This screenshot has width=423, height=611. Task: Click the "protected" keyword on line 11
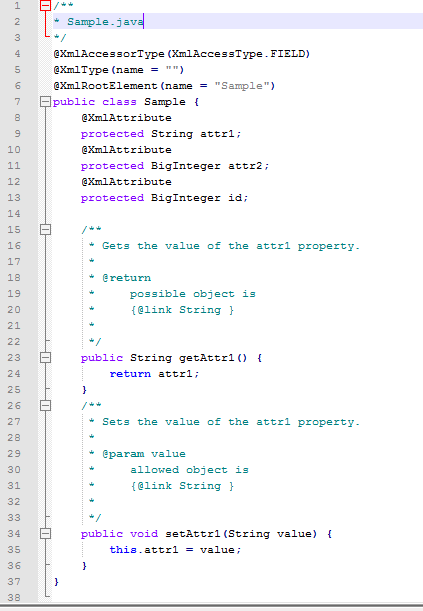coord(113,166)
